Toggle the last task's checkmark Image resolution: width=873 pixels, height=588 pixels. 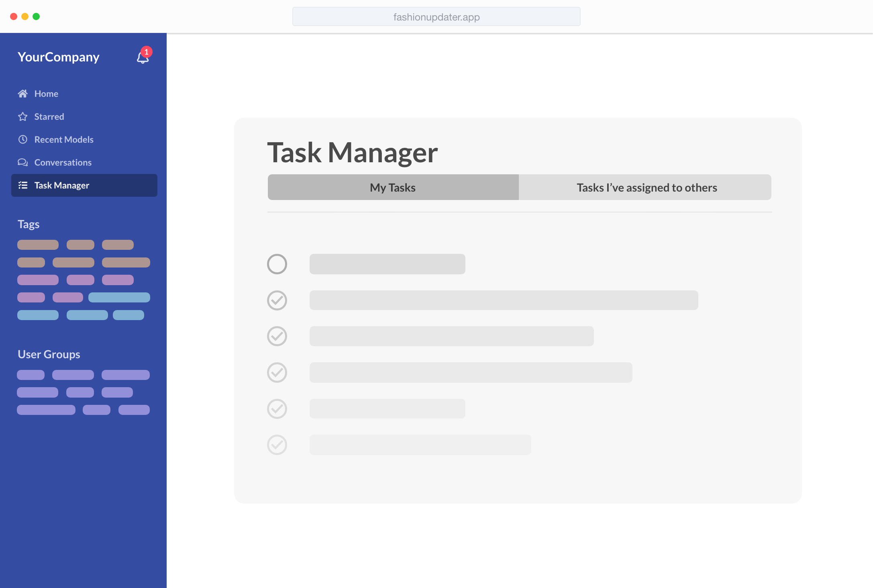coord(277,445)
